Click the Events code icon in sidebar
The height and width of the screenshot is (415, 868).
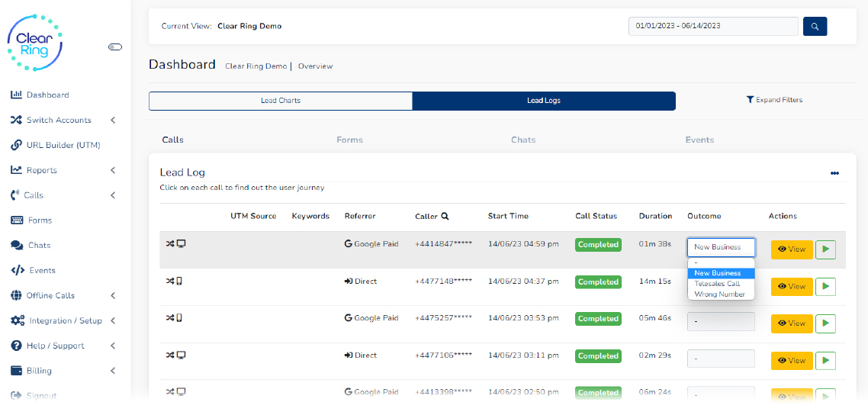(x=17, y=270)
